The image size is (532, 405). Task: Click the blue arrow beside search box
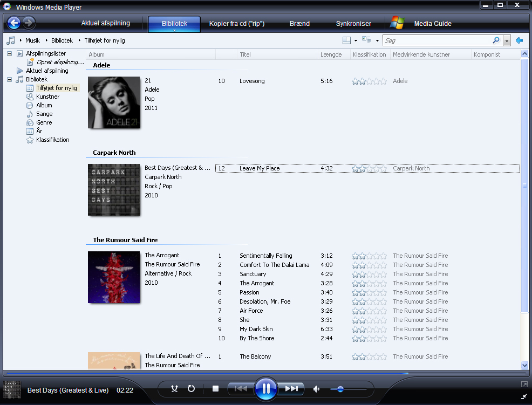(519, 40)
